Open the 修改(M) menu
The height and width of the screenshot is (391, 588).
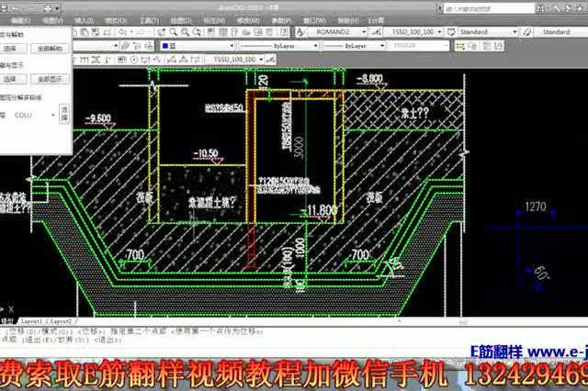click(x=248, y=20)
